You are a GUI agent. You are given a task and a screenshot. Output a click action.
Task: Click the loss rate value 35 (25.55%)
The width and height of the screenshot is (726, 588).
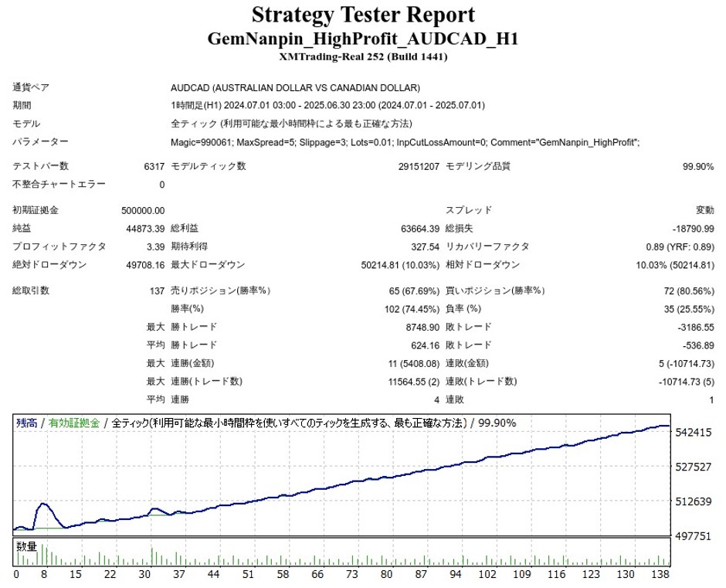689,309
